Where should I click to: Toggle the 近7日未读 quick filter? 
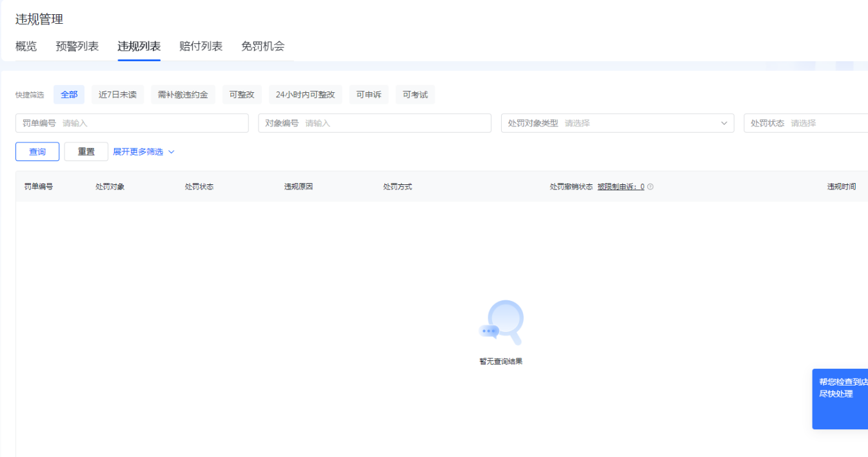(x=117, y=95)
